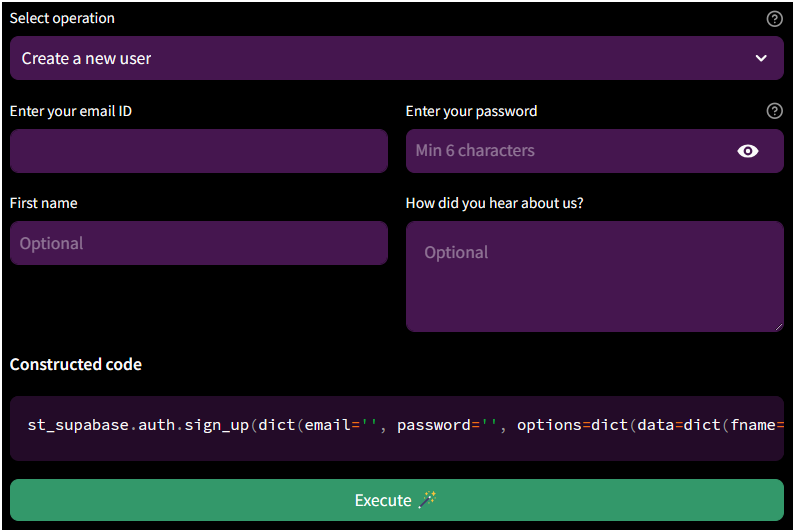Click the First name optional field

tap(198, 243)
